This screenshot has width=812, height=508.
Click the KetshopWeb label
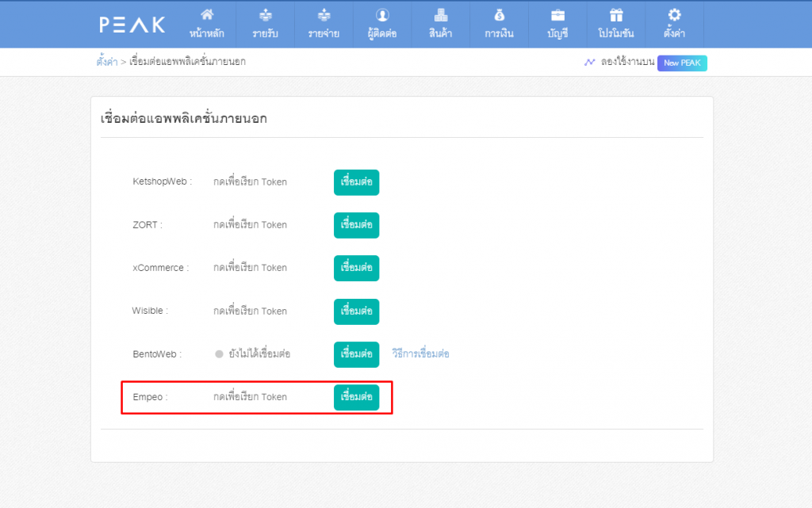(x=162, y=181)
